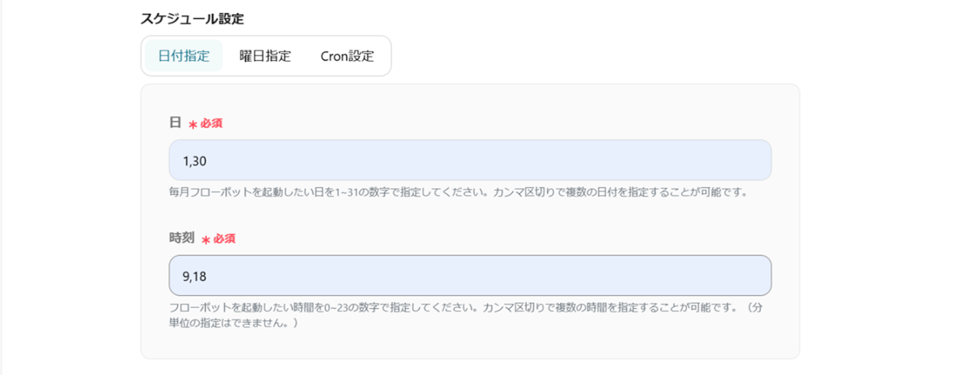
Task: Click the 必須 marker next to 時刻
Action: [224, 238]
